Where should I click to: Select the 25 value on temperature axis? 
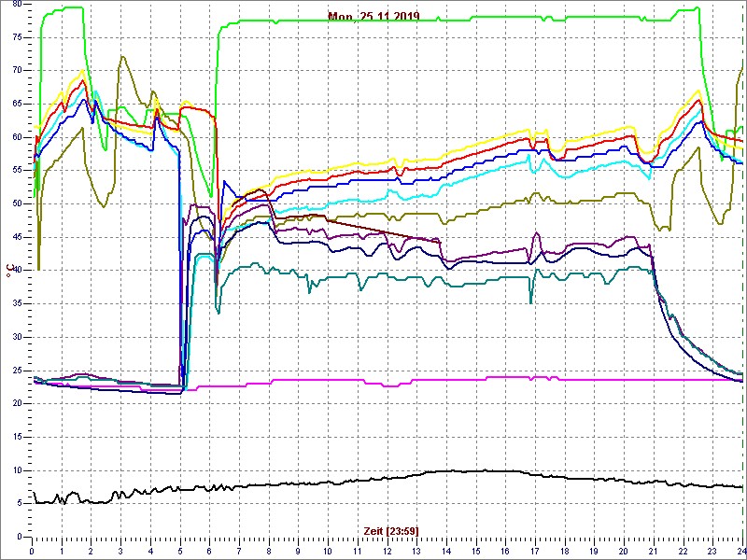pos(17,371)
